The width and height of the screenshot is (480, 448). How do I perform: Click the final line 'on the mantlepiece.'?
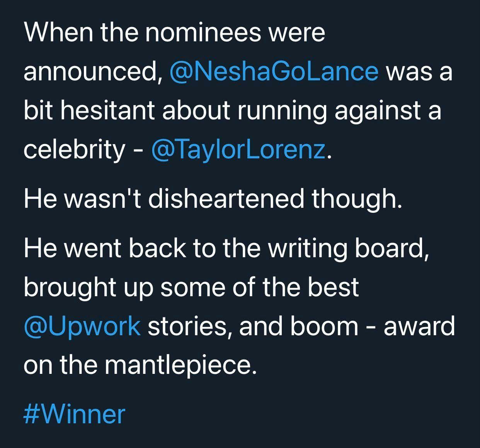(140, 365)
